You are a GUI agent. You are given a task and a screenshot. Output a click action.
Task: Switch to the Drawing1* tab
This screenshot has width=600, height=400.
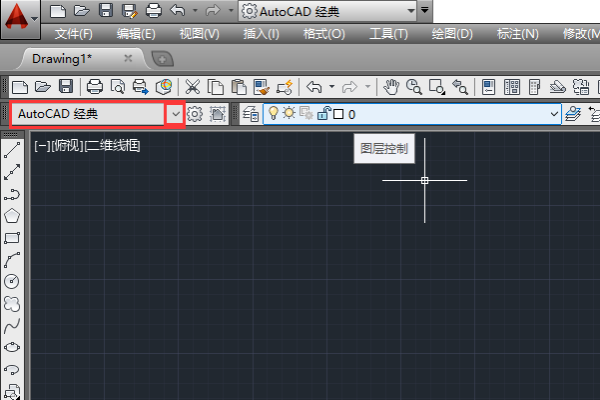pyautogui.click(x=62, y=59)
